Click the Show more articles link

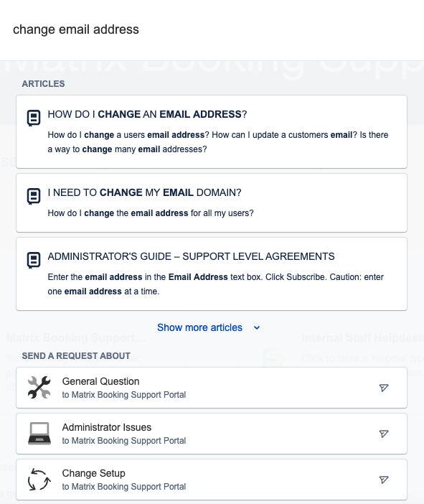[x=199, y=327]
